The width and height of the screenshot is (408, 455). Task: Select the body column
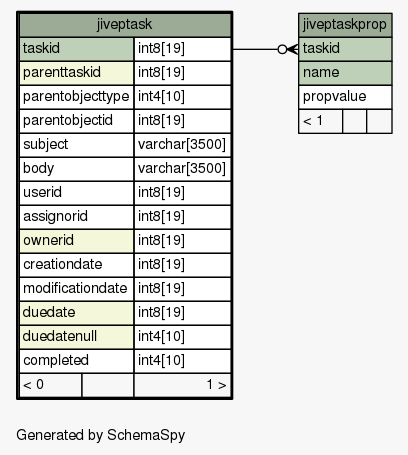click(77, 169)
